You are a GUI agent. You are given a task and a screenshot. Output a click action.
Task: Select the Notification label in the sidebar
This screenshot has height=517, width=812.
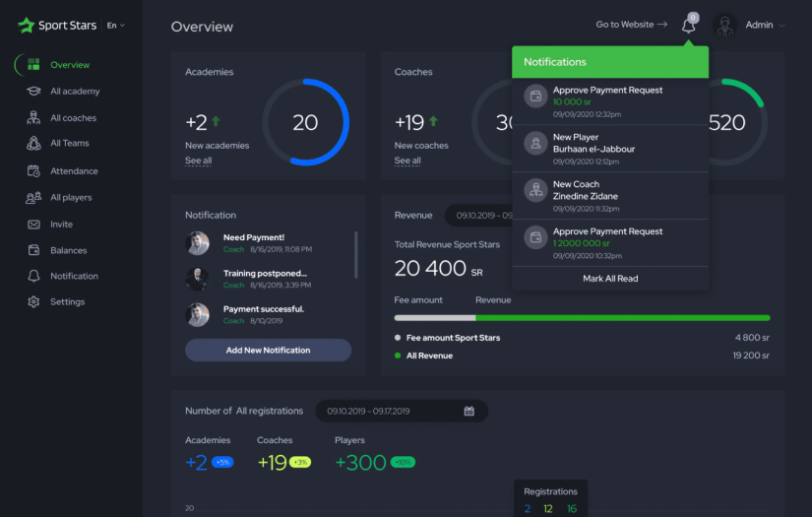point(74,276)
